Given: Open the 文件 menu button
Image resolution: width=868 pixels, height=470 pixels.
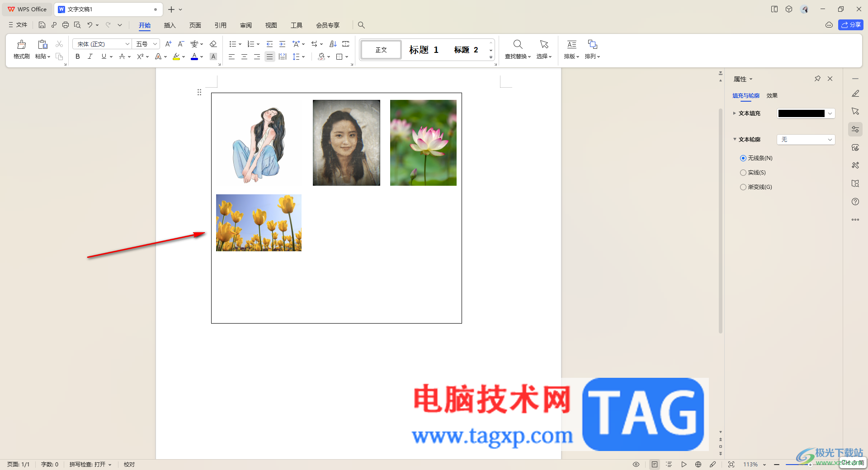Looking at the screenshot, I should (x=18, y=25).
